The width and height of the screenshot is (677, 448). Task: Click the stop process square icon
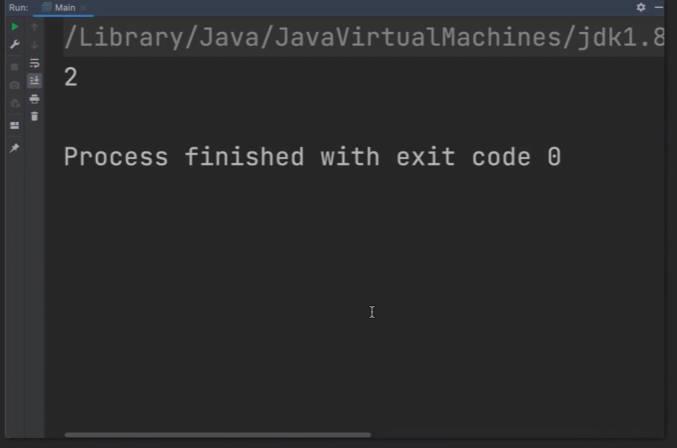click(x=14, y=66)
